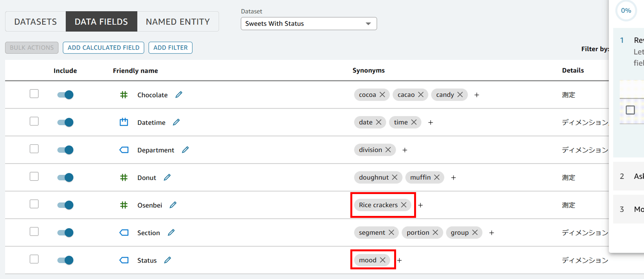Screen dimensions: 644x279
Task: Check the Donut row checkbox
Action: [x=34, y=176]
